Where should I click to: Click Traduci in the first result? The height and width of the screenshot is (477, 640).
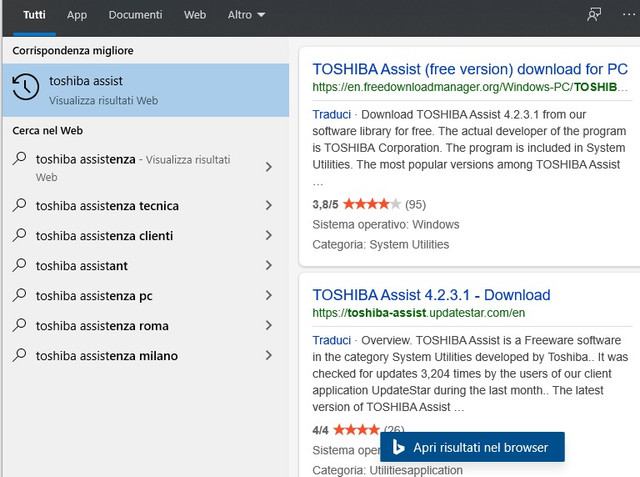coord(331,114)
